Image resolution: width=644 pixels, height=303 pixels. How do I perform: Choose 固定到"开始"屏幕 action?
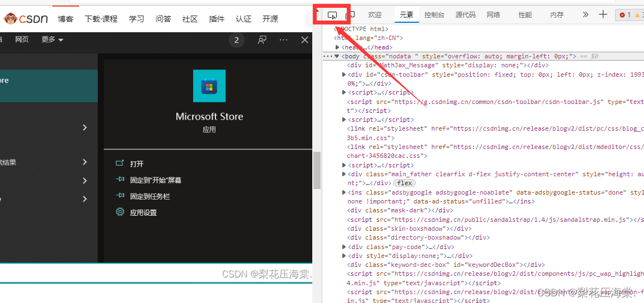click(156, 180)
